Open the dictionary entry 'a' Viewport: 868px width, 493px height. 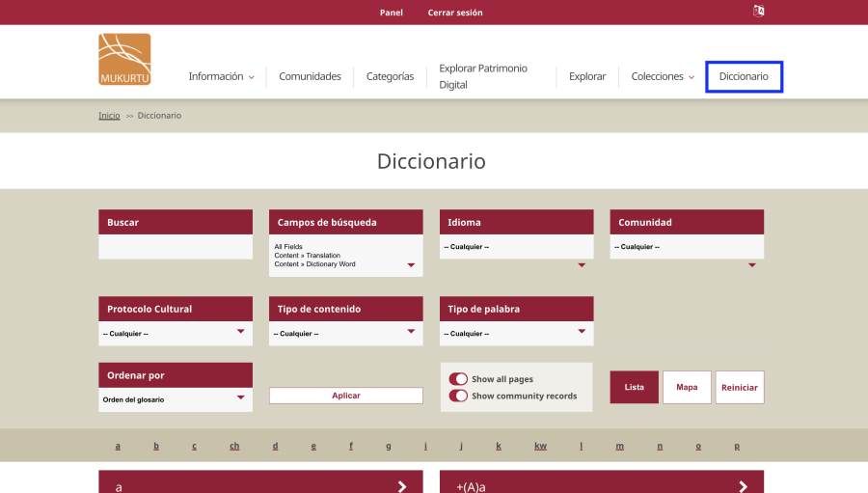click(260, 482)
